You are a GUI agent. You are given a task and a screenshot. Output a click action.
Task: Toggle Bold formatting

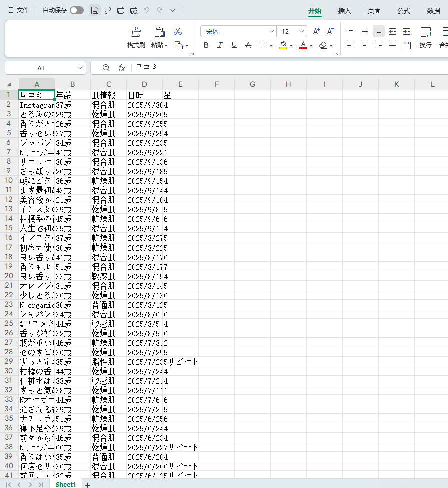click(206, 45)
